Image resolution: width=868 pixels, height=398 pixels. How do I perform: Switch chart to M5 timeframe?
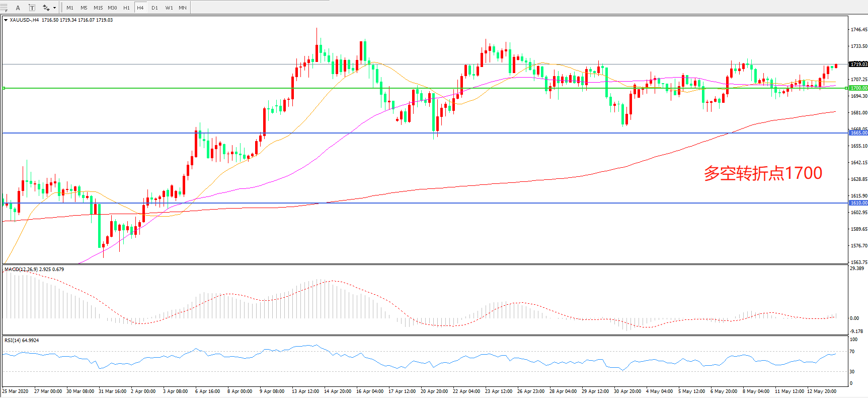84,8
